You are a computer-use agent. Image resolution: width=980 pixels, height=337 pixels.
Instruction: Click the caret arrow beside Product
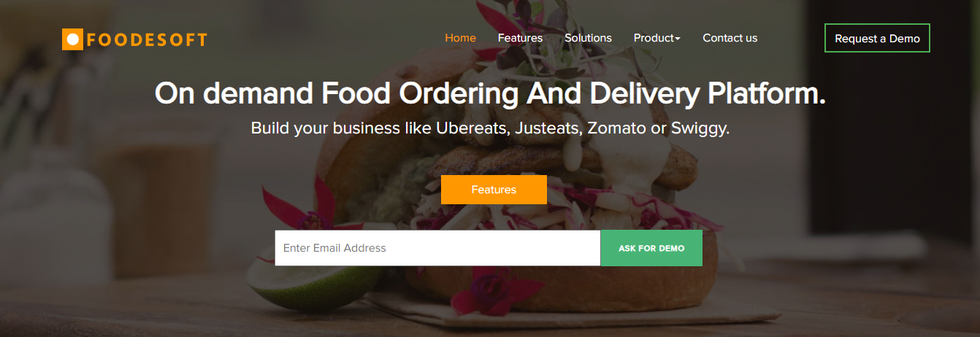(678, 39)
